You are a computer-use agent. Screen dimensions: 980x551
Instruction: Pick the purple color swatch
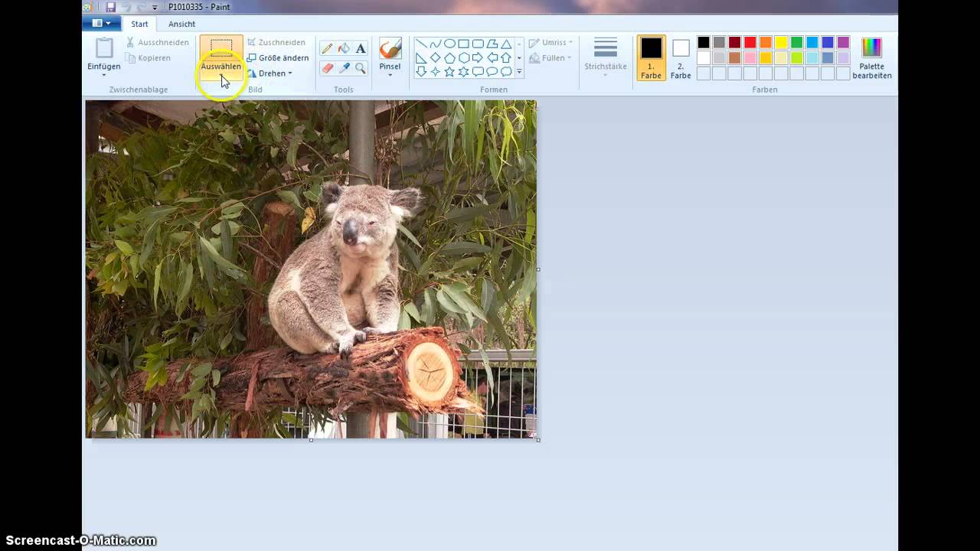(843, 42)
